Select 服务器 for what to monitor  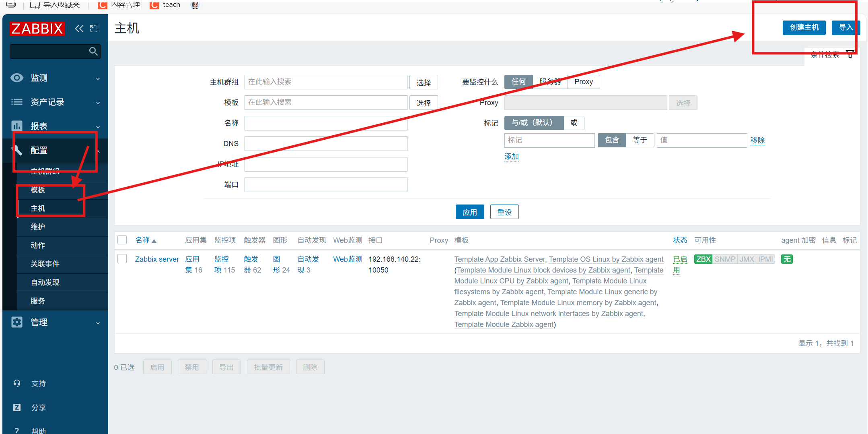[x=550, y=82]
